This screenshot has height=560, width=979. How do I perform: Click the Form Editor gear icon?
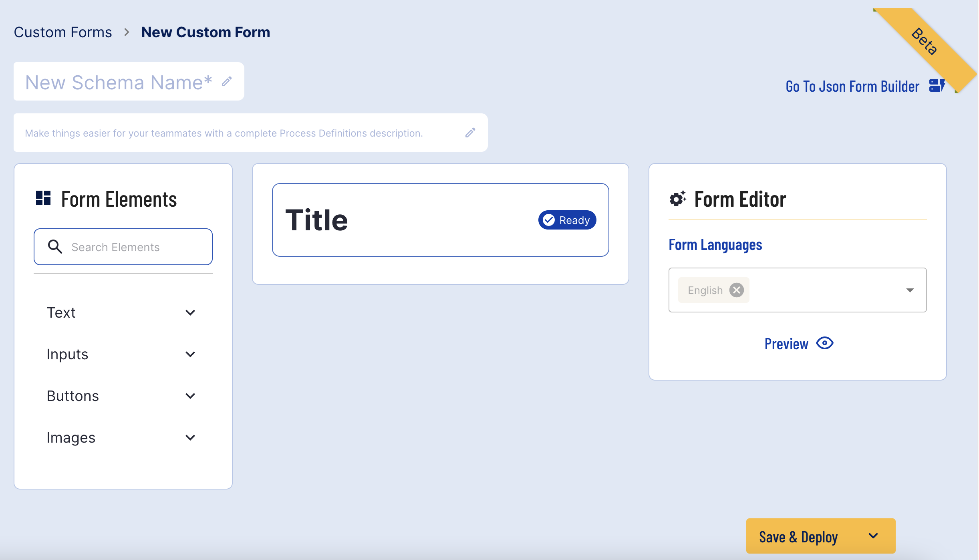coord(677,199)
